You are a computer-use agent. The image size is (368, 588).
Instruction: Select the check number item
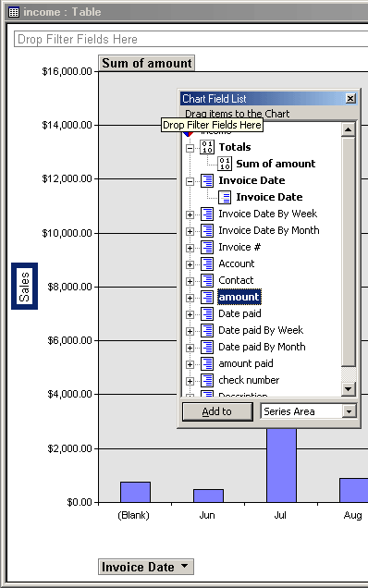(x=249, y=380)
